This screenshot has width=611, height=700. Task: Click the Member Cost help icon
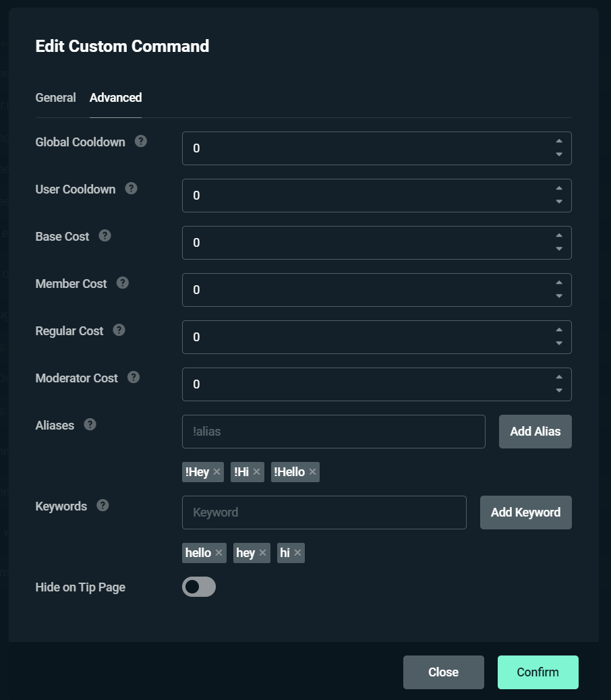point(122,283)
